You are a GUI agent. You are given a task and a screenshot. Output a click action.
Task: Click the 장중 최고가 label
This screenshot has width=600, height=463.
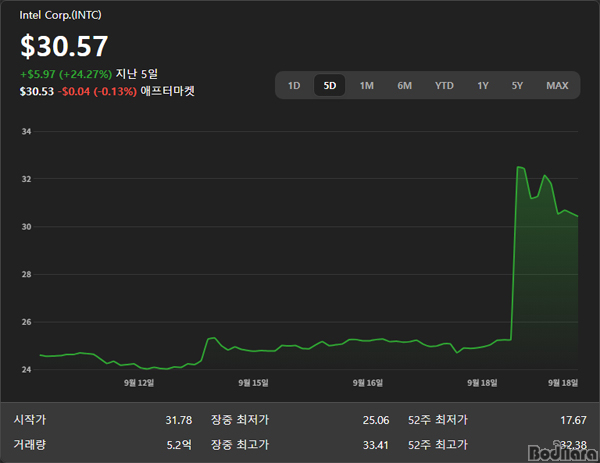click(240, 444)
